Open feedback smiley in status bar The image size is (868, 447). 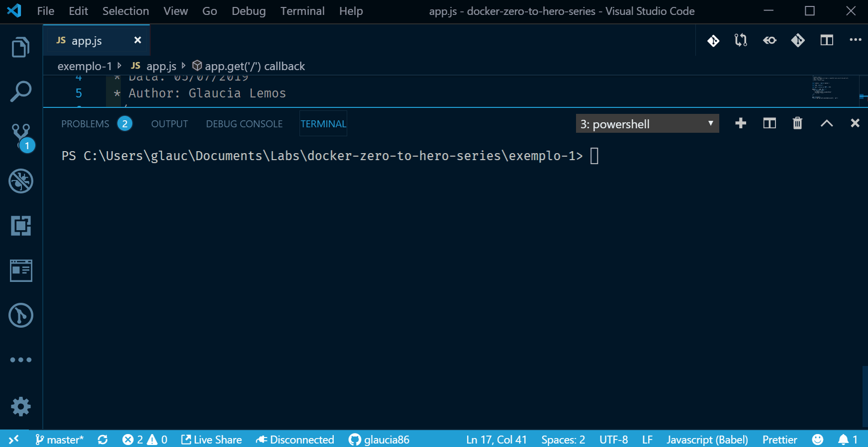pos(817,440)
